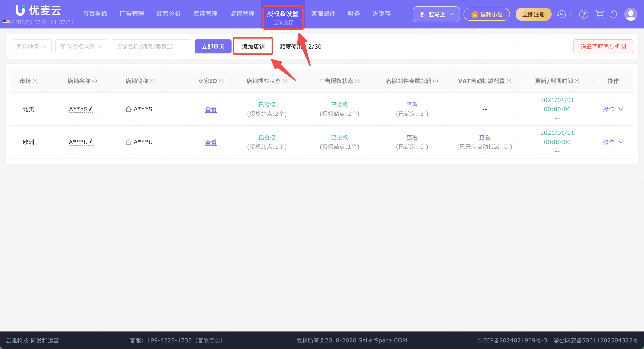This screenshot has height=349, width=644.
Task: Click the edit pencil beside A***S store name
Action: tap(91, 109)
